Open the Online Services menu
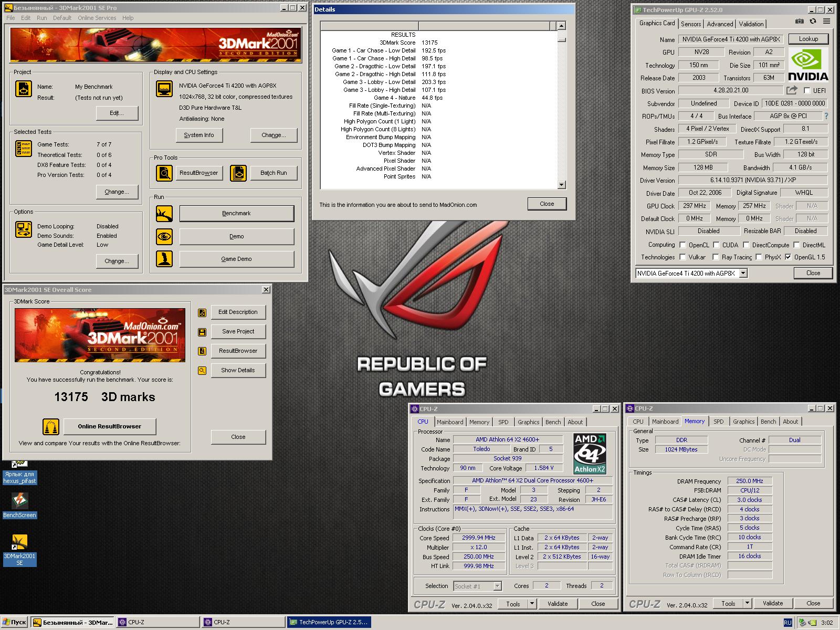 (97, 18)
